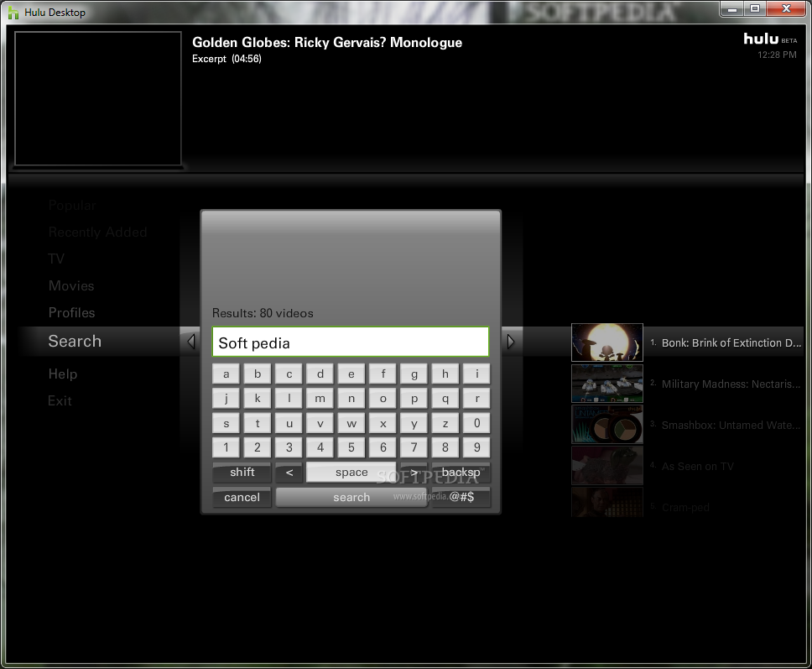The image size is (812, 669).
Task: Click the left arrow beside search field
Action: point(190,342)
